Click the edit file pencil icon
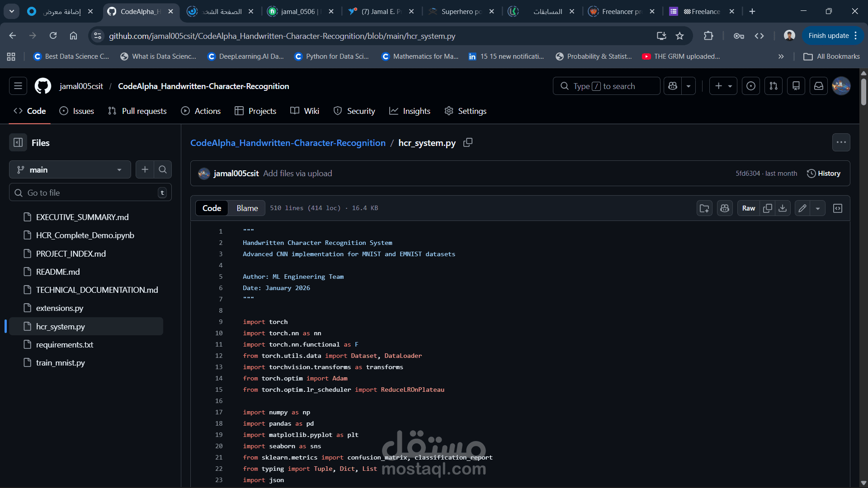The width and height of the screenshot is (868, 488). pos(802,208)
